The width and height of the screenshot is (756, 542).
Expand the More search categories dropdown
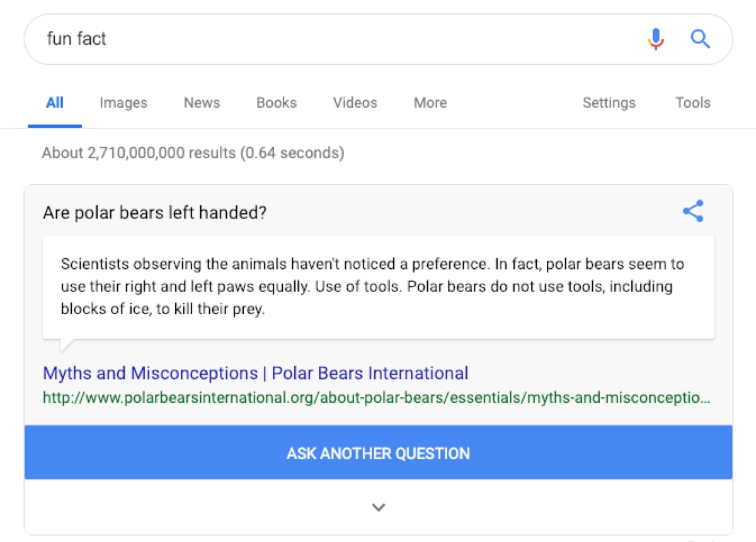tap(429, 103)
